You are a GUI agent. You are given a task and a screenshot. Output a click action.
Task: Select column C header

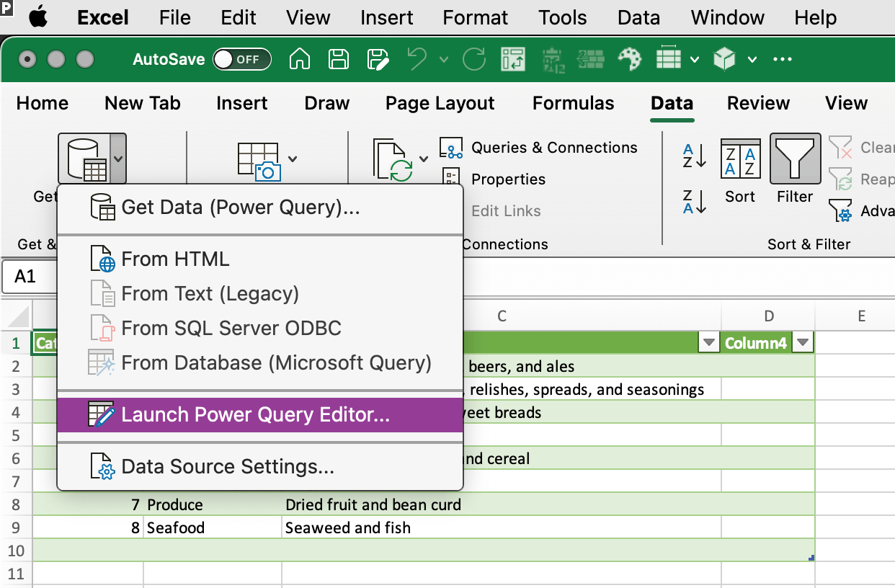[x=502, y=316]
